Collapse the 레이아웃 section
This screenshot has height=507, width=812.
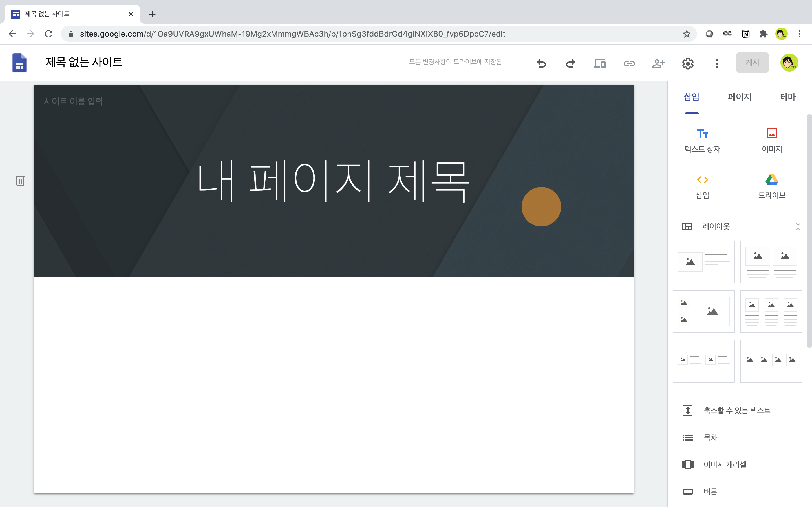pos(798,227)
